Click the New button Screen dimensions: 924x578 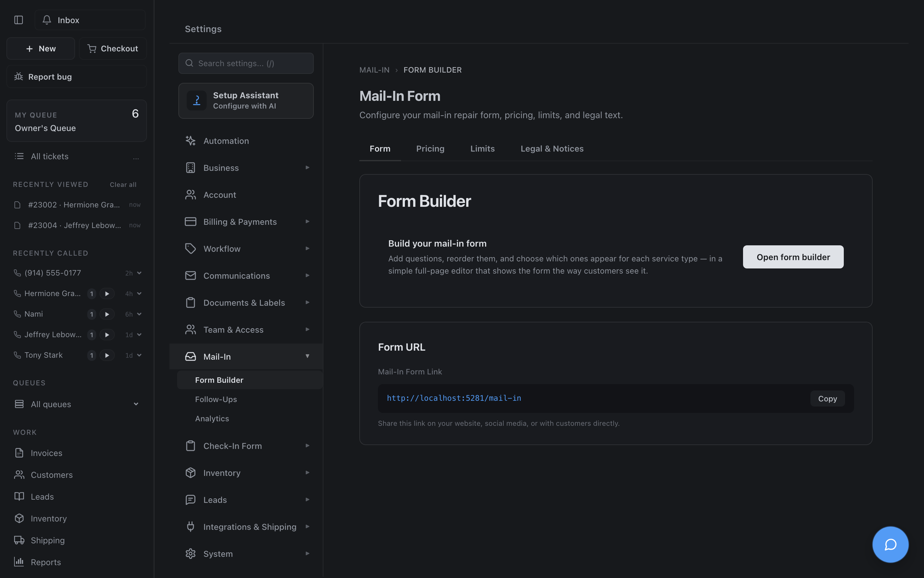coord(41,48)
